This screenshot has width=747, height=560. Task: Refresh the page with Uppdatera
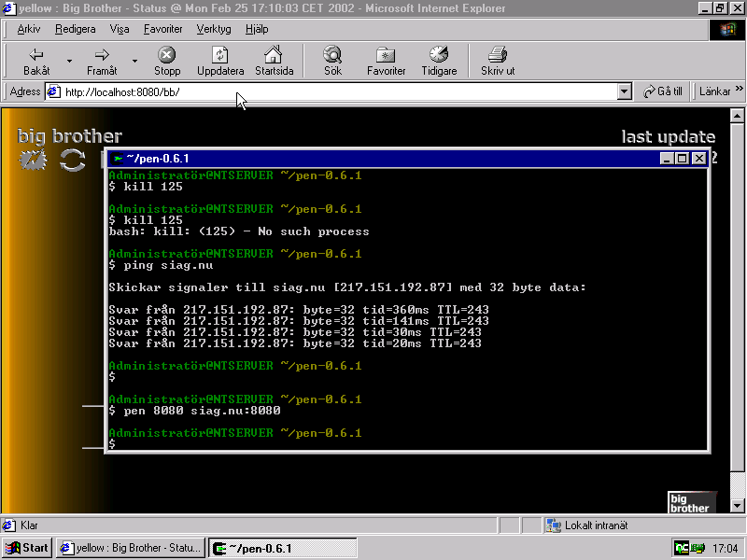point(220,61)
